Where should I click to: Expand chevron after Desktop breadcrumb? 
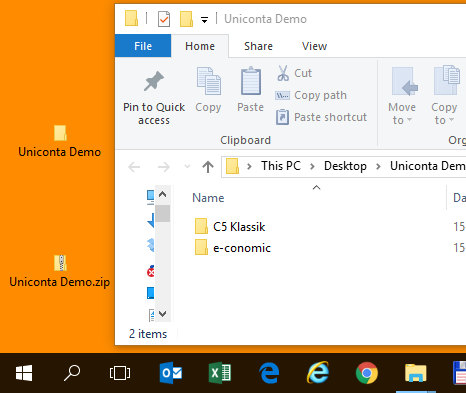pyautogui.click(x=378, y=166)
